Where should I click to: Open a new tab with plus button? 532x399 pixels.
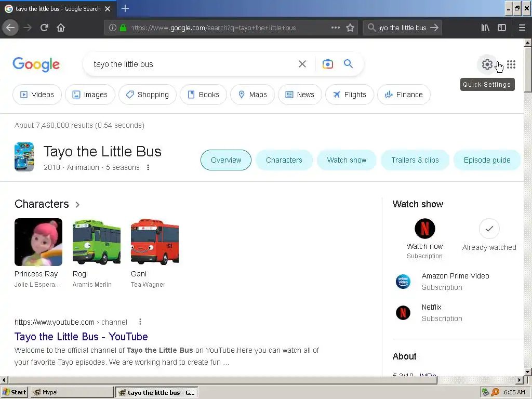tap(125, 8)
